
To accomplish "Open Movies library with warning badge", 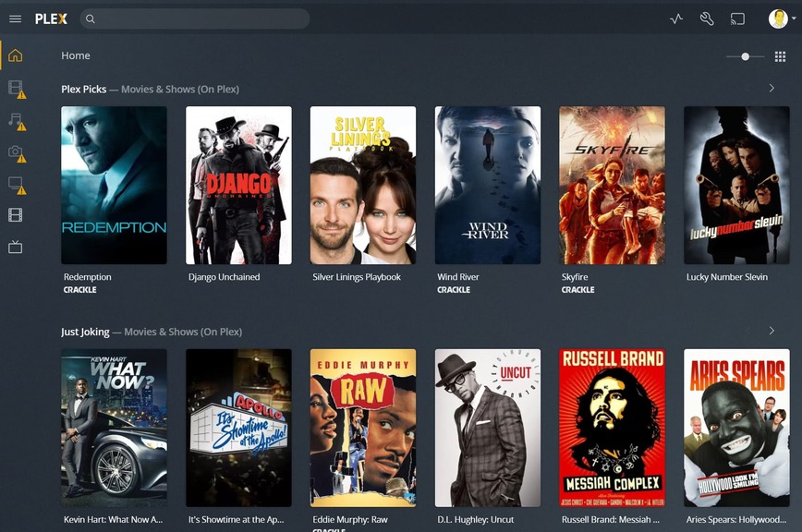I will coord(17,89).
